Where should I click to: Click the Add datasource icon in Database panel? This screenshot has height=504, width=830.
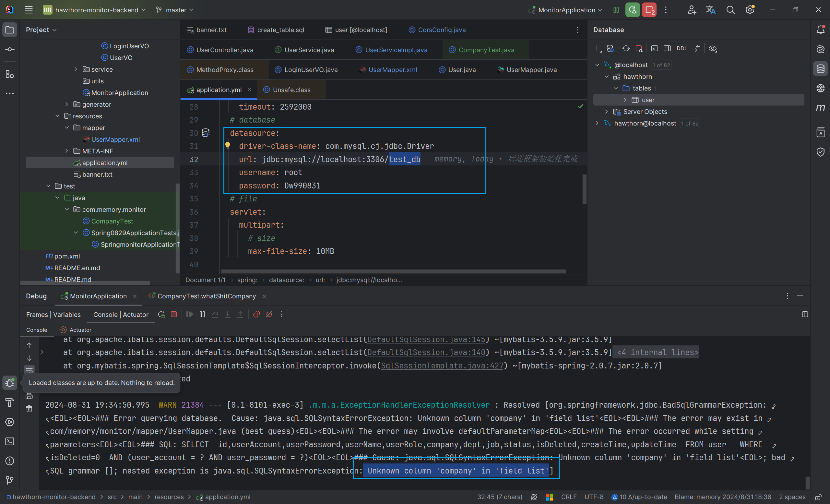click(597, 48)
